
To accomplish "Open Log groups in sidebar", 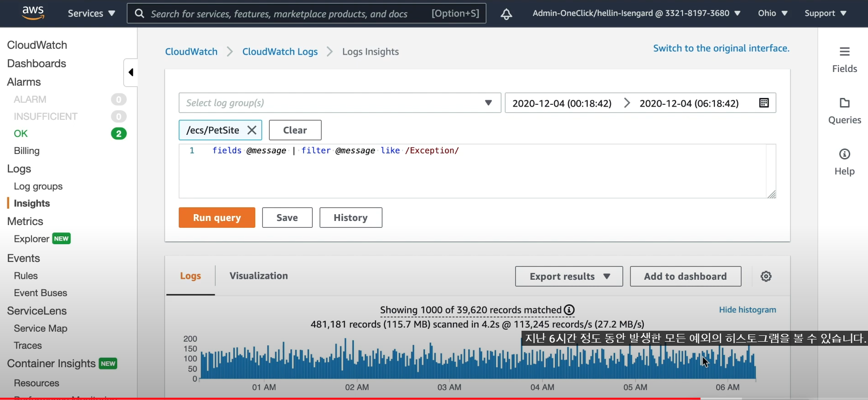I will tap(38, 186).
